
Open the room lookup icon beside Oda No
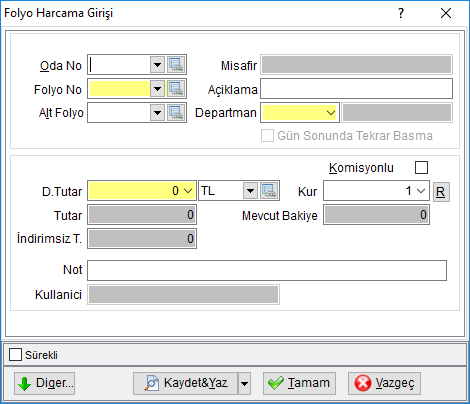[x=176, y=65]
